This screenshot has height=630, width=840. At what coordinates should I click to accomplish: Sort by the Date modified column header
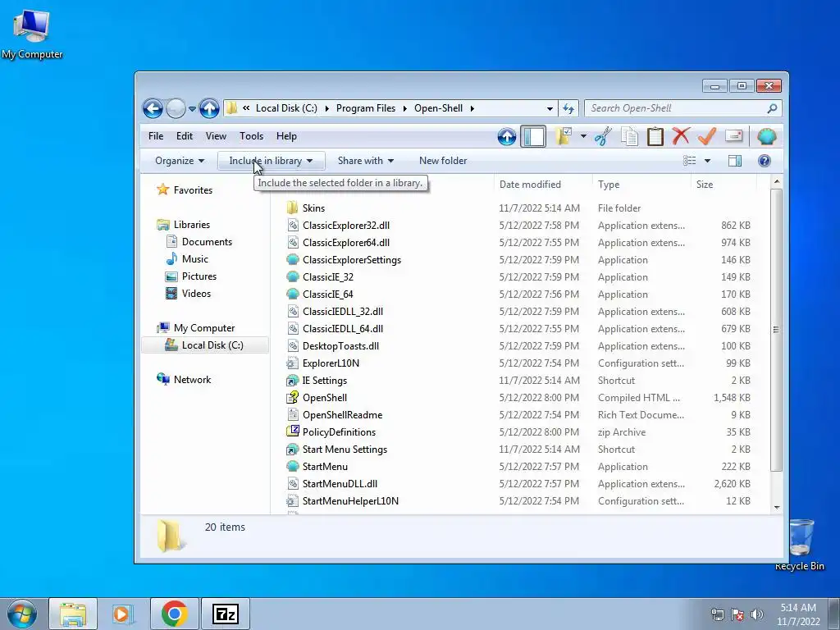[543, 185]
